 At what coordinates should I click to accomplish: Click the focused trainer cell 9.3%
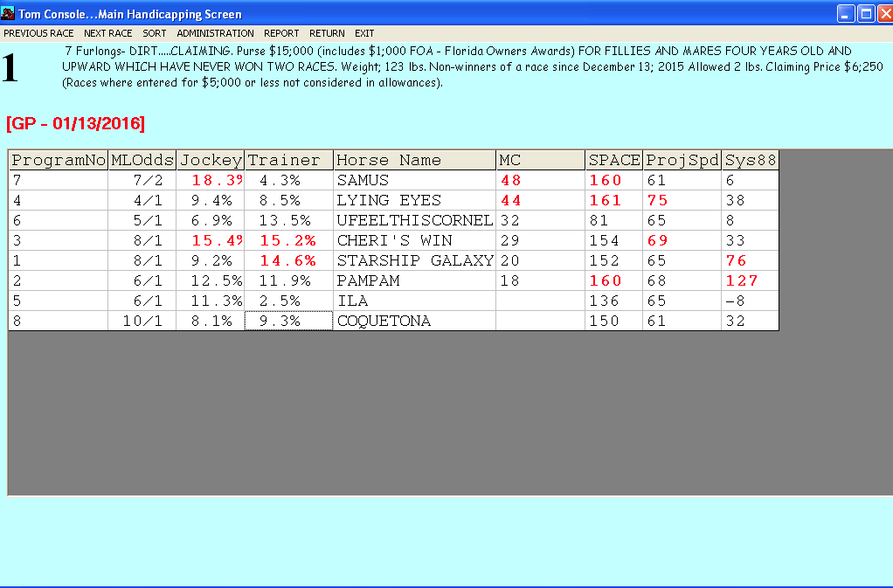(x=289, y=321)
